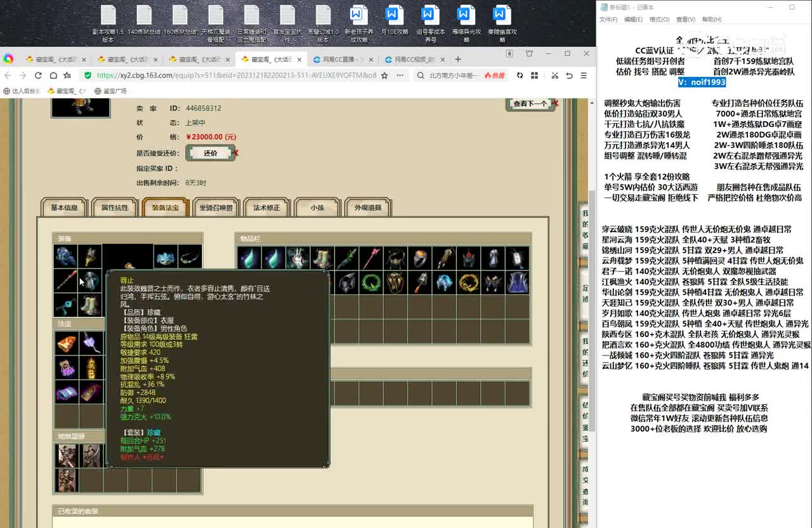This screenshot has width=812, height=528.
Task: Select the red staff weapon in the equipment panel
Action: point(66,280)
